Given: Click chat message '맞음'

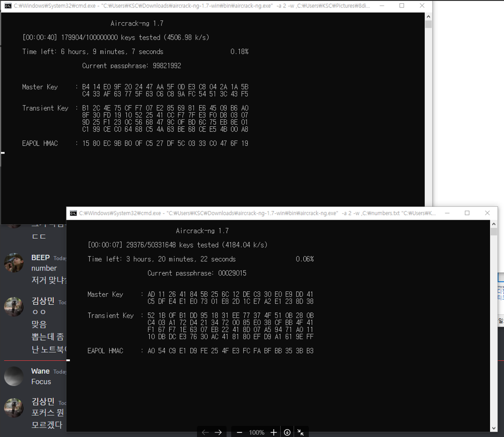Looking at the screenshot, I should click(x=39, y=324).
